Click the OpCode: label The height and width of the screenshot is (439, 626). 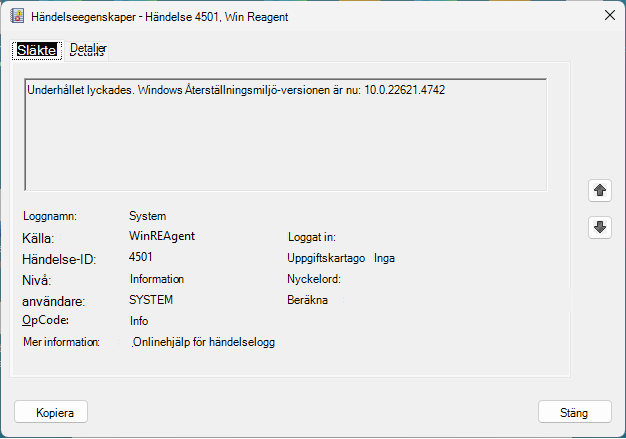pos(46,320)
